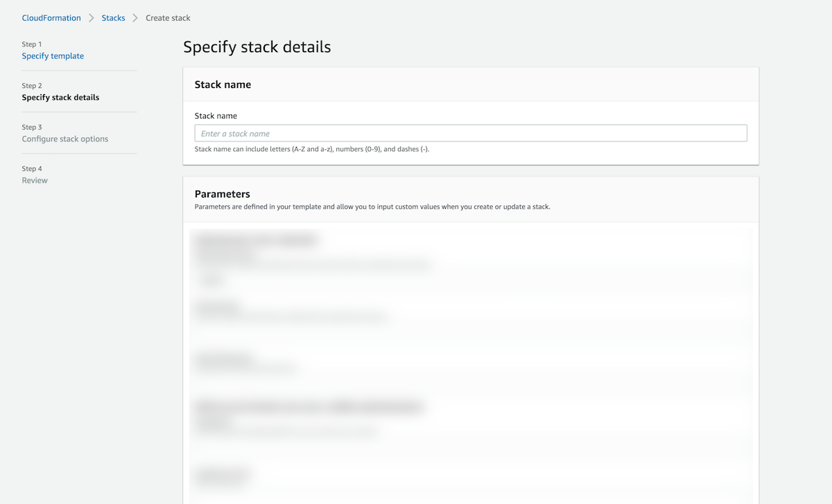Select the Create stack breadcrumb item
The width and height of the screenshot is (832, 504).
point(168,18)
